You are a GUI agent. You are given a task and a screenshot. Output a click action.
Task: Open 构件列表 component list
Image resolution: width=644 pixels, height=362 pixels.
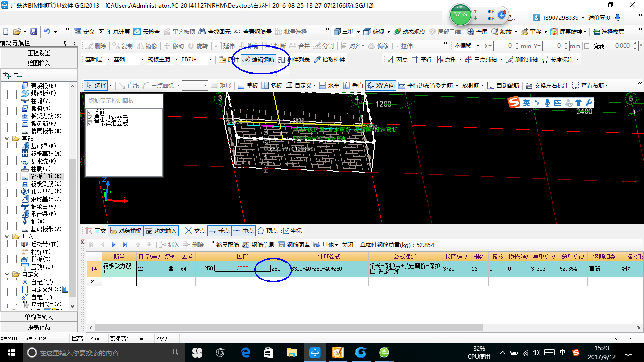click(294, 59)
